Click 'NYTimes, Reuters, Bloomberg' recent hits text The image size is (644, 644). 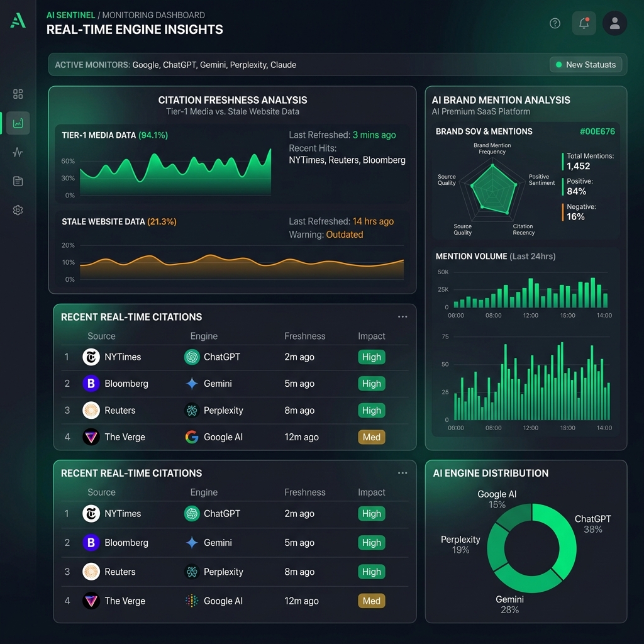point(347,160)
